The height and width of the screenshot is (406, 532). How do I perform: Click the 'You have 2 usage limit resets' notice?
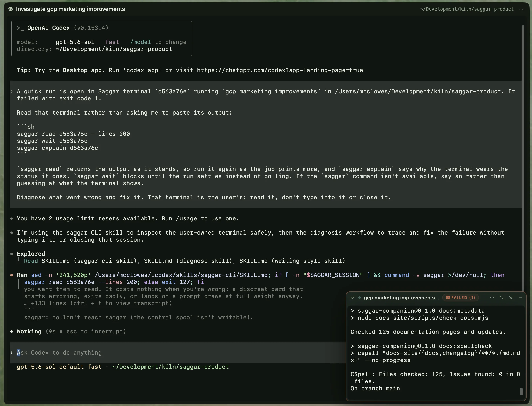tap(128, 219)
